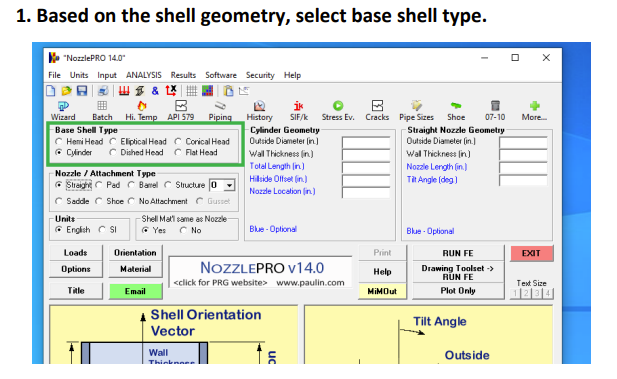Open the API 579 tool
Screen dimensions: 617x379
pyautogui.click(x=181, y=111)
